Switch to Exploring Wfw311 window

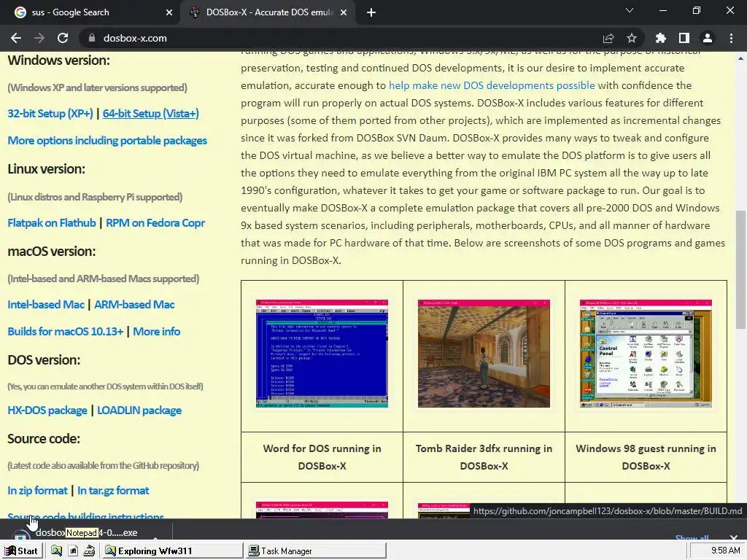tap(172, 551)
